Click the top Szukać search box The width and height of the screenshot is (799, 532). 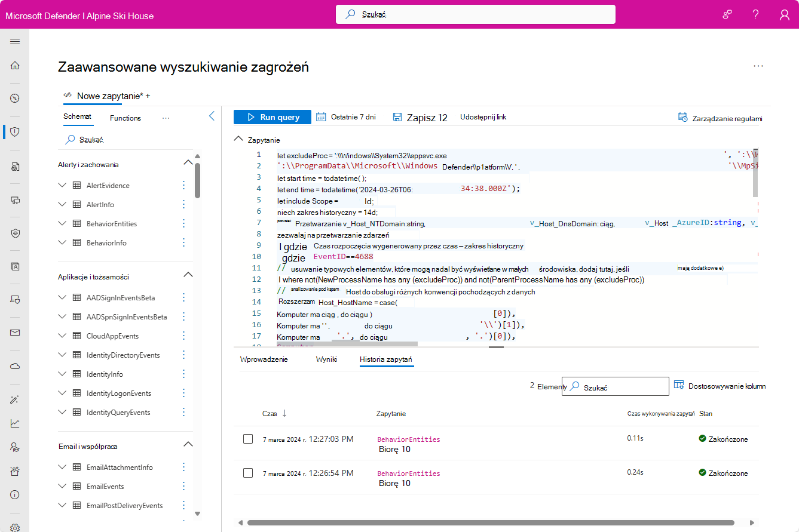coord(476,14)
